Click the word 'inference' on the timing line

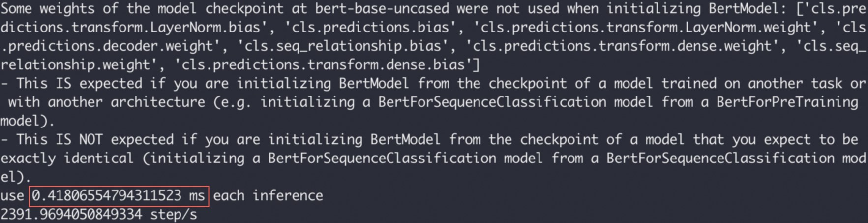point(288,196)
